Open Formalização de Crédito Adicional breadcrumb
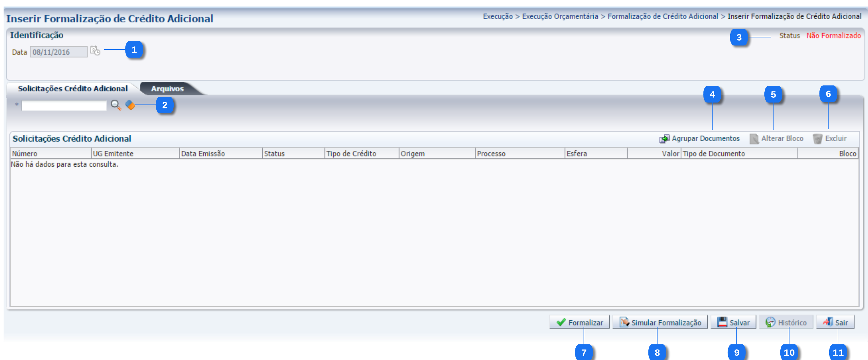 tap(662, 17)
